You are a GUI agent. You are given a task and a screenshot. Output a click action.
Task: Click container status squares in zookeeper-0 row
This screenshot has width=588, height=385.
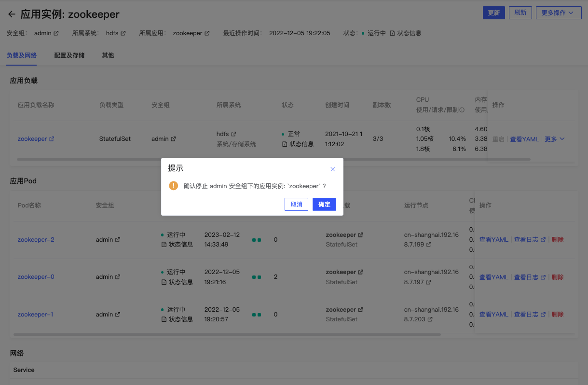point(257,277)
